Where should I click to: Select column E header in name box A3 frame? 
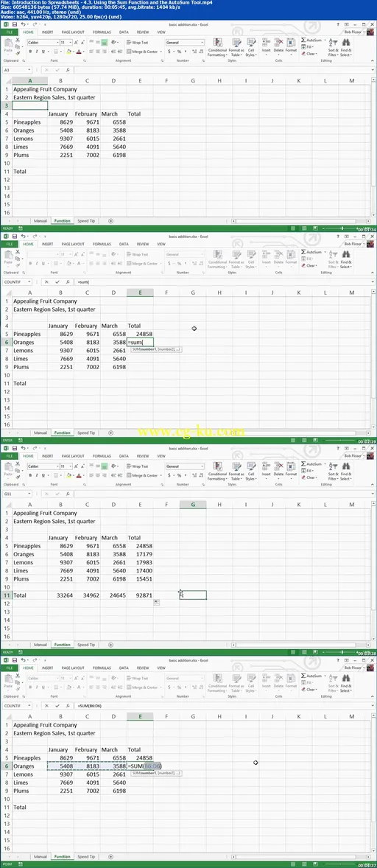140,81
